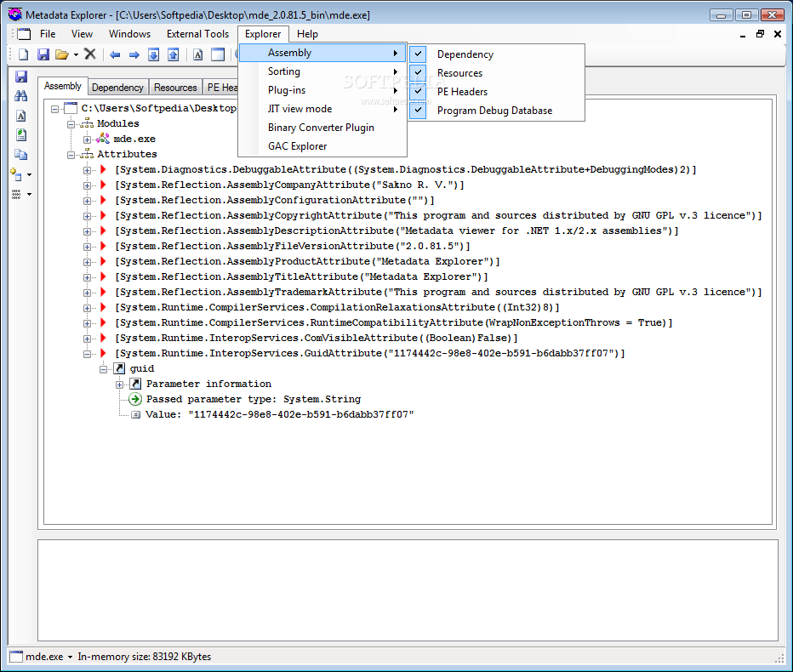Image resolution: width=793 pixels, height=672 pixels.
Task: Click the Value row list icon
Action: pos(135,414)
